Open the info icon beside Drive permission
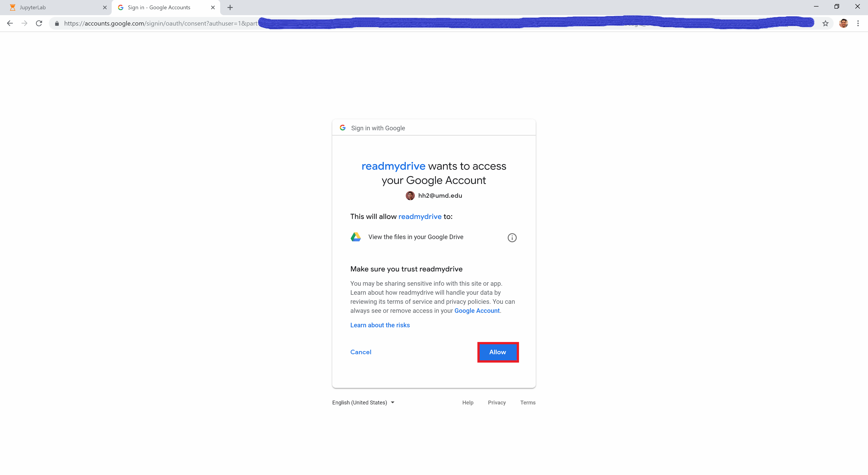The image size is (868, 475). click(512, 238)
